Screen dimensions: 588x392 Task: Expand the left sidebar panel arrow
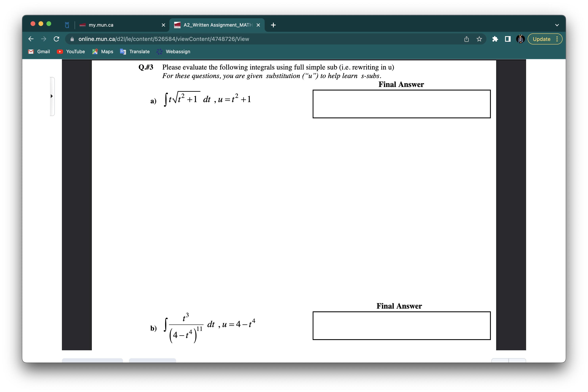click(x=52, y=96)
